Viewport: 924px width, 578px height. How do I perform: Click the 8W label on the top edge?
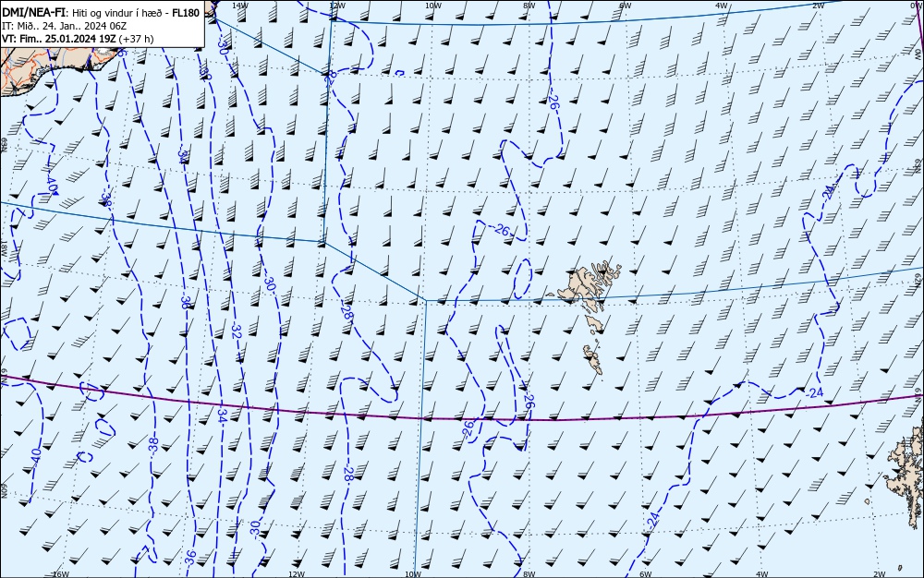529,6
